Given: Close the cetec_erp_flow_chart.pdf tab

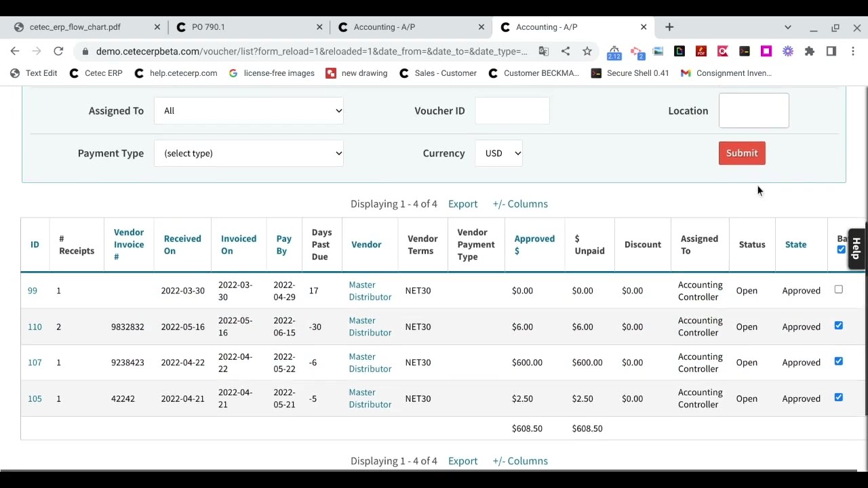Looking at the screenshot, I should tap(157, 27).
